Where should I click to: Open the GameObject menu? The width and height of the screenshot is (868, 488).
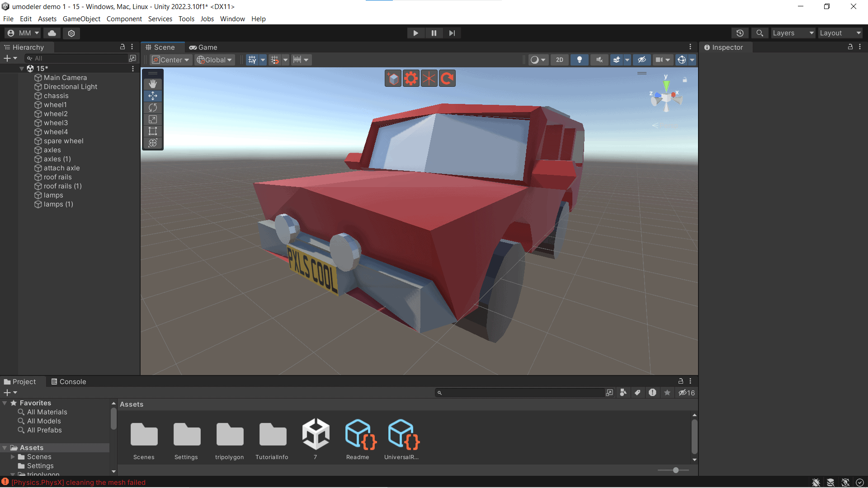[x=81, y=19]
